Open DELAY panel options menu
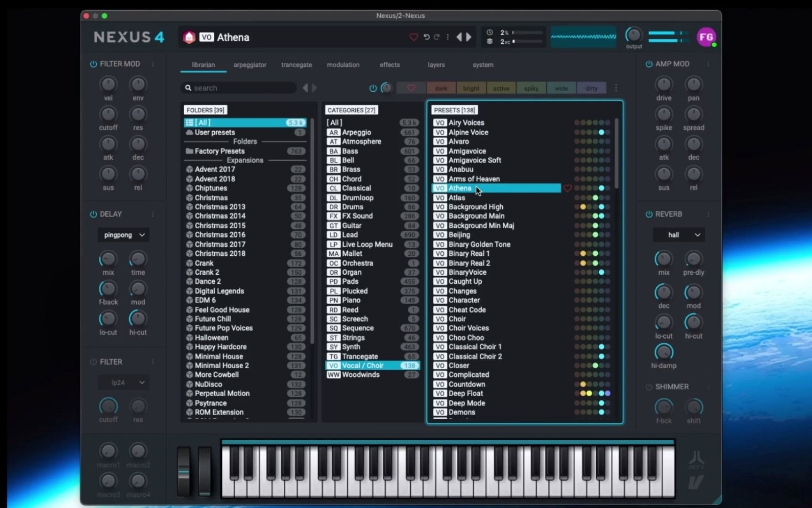 153,214
